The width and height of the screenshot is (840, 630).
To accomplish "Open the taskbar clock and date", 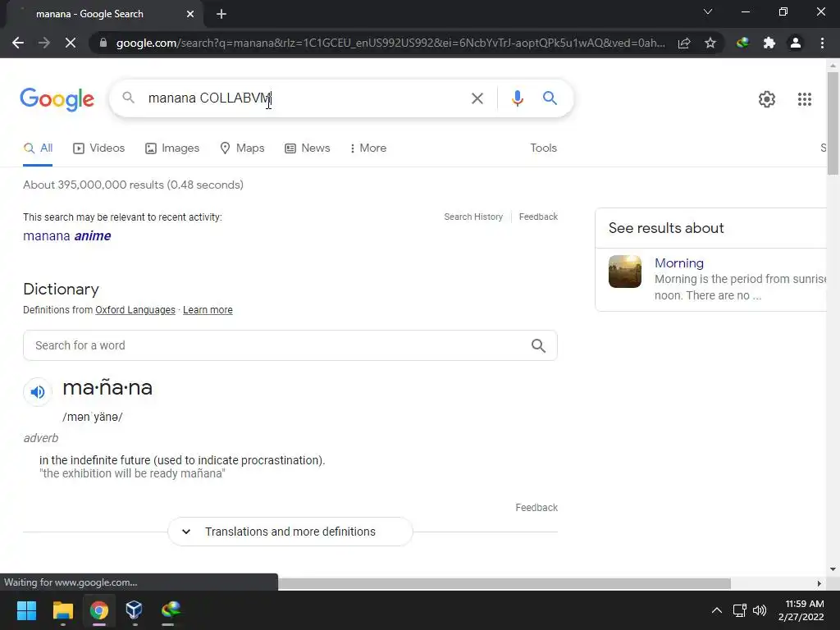I will [x=802, y=610].
